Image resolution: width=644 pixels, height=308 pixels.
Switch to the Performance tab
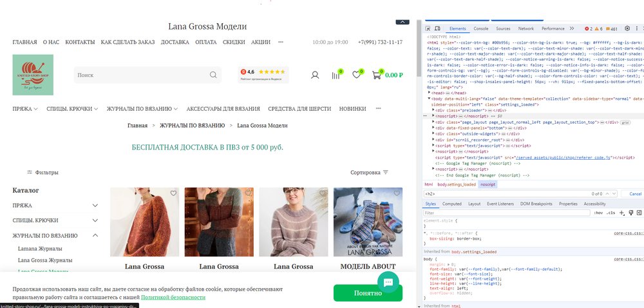click(x=553, y=29)
